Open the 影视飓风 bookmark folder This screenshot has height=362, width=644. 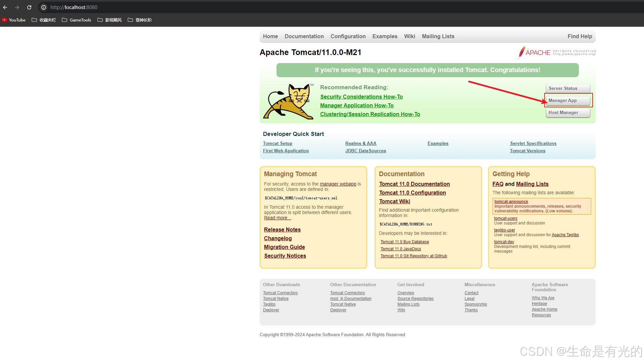click(x=110, y=20)
